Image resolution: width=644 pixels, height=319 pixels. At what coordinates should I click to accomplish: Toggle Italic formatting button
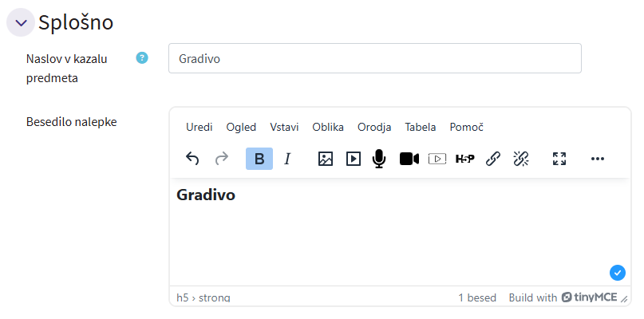point(288,159)
